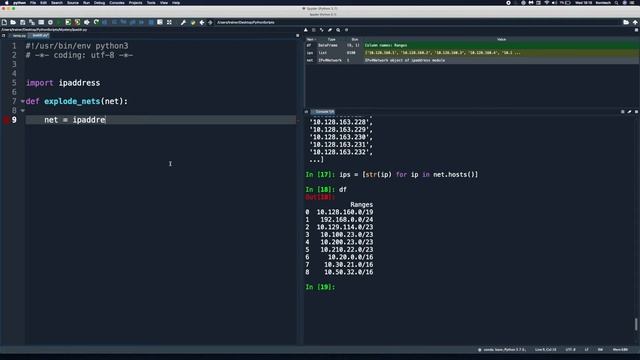
Task: Open file using folder toolbar icon
Action: tap(13, 22)
